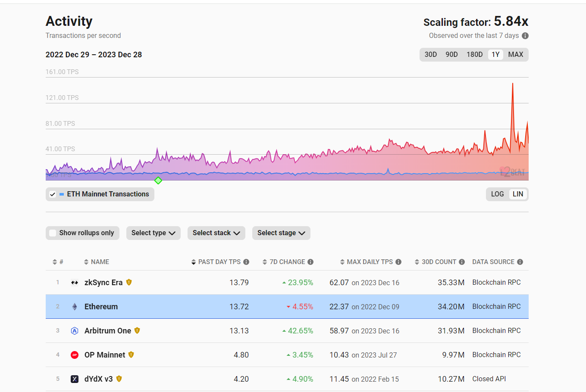Viewport: 586px width, 392px height.
Task: Click the OP Mainnet warning shield icon
Action: [131, 355]
